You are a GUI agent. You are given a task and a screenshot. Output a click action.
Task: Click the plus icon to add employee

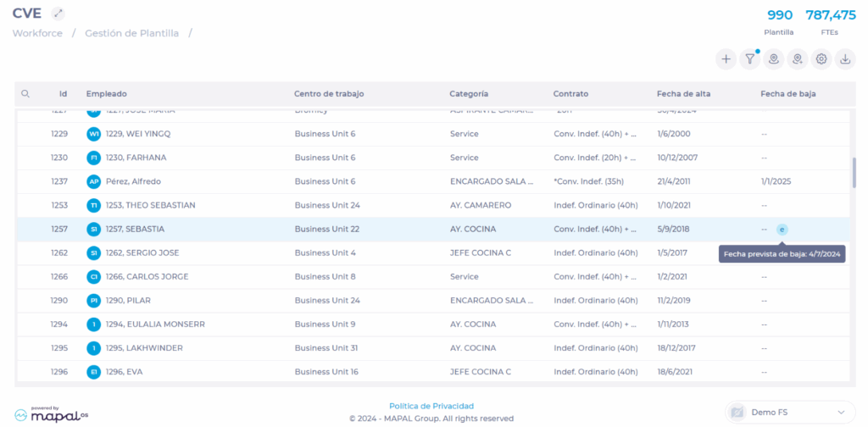(x=726, y=58)
